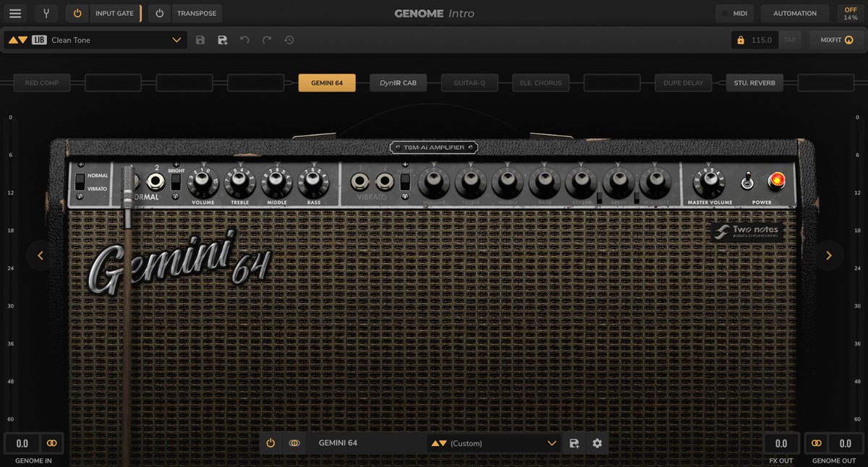Image resolution: width=868 pixels, height=467 pixels.
Task: Select the RED COMP chain slot
Action: (x=42, y=83)
